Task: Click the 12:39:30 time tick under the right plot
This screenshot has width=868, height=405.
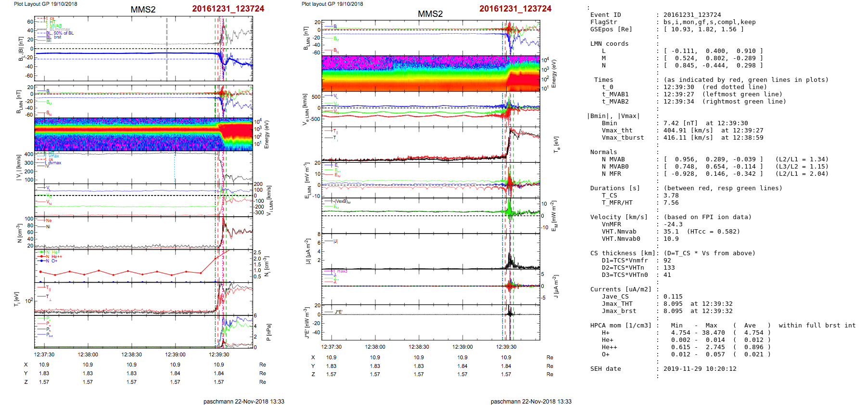Action: tap(506, 347)
